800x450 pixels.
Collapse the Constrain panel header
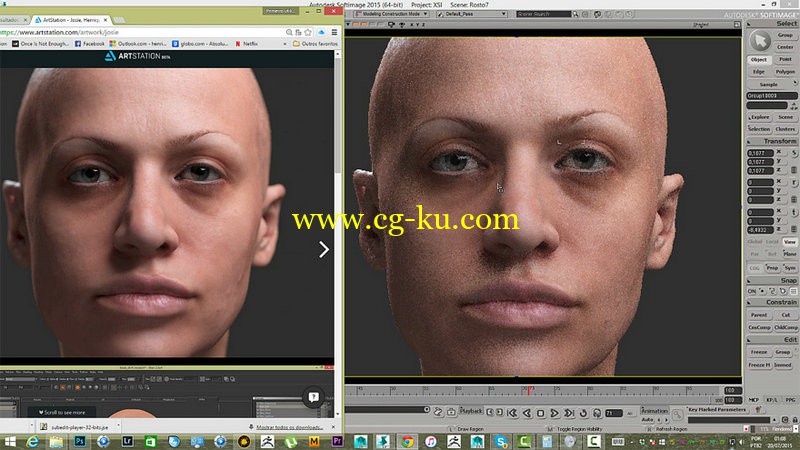[x=772, y=302]
